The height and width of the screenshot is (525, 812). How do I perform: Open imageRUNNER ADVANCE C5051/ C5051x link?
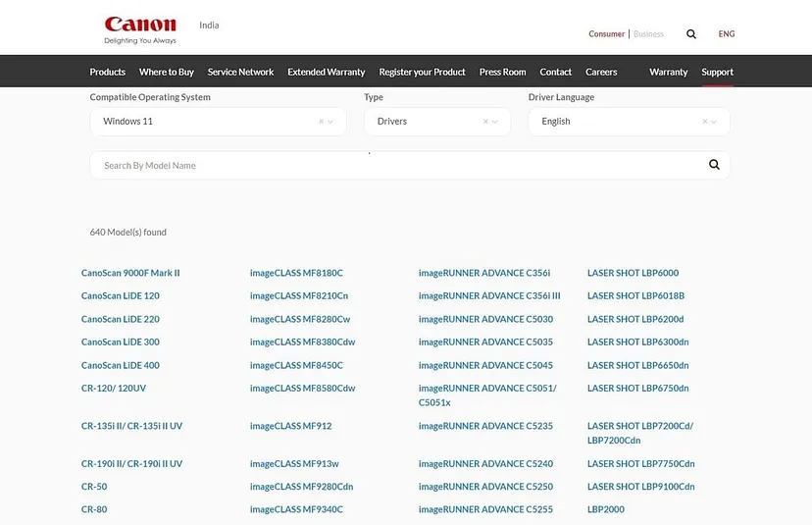(487, 394)
